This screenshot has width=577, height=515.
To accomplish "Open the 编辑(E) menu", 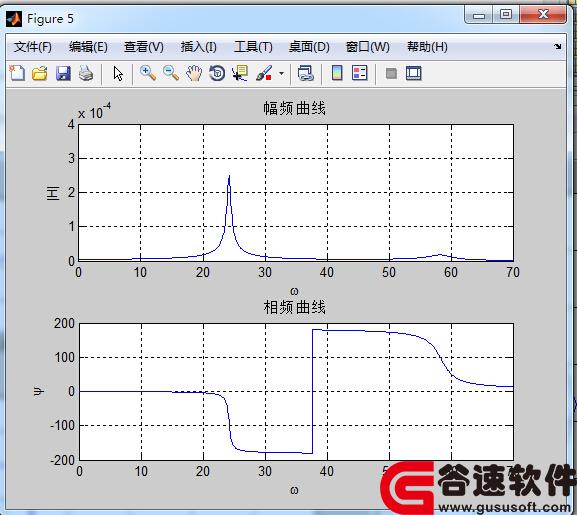I will [88, 47].
